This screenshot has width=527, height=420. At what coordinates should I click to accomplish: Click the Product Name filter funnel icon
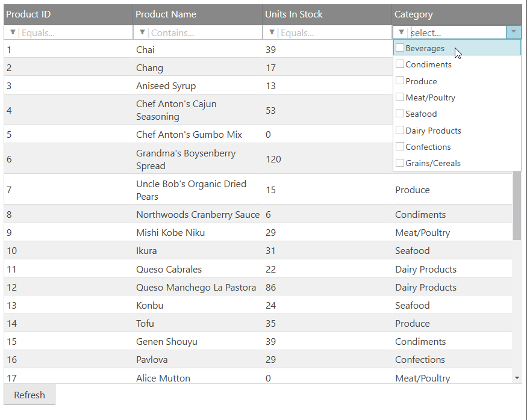point(142,32)
